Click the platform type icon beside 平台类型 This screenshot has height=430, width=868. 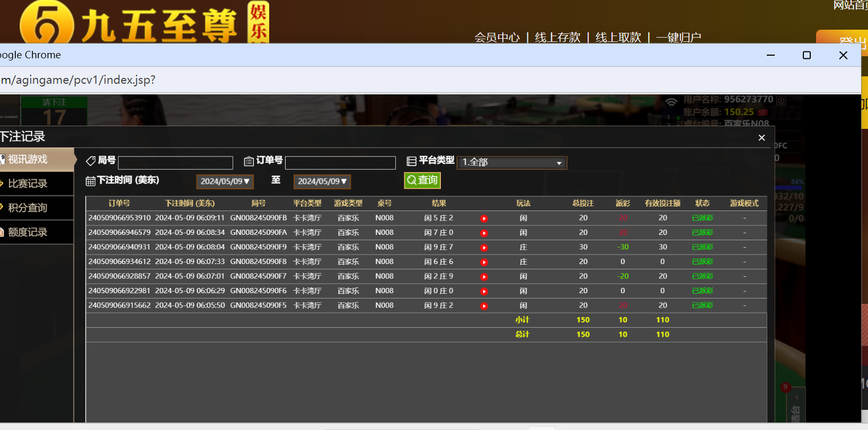point(411,161)
